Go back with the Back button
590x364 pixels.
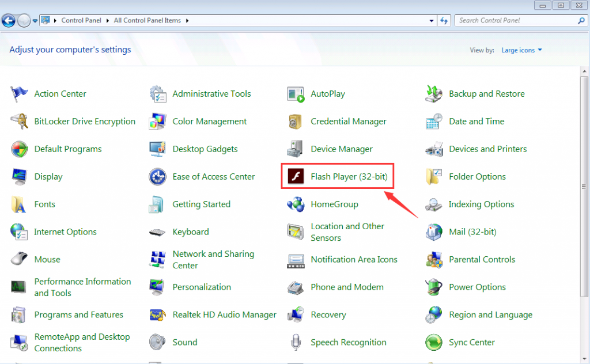[x=9, y=21]
